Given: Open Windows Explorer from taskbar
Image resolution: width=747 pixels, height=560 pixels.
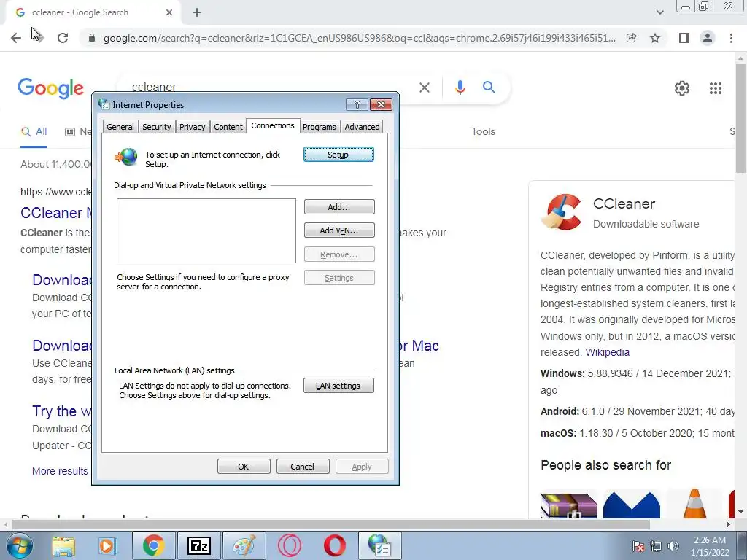Looking at the screenshot, I should pyautogui.click(x=63, y=545).
